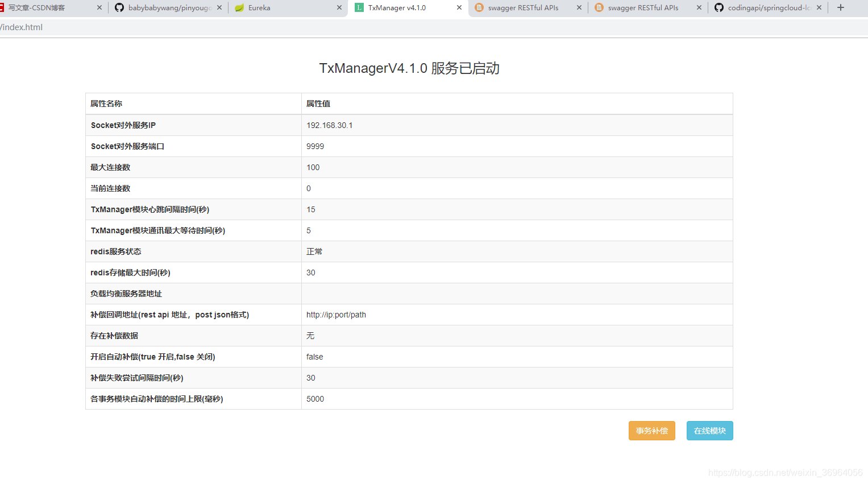Click the 在线模块 blue button
The width and height of the screenshot is (868, 483).
pyautogui.click(x=709, y=431)
